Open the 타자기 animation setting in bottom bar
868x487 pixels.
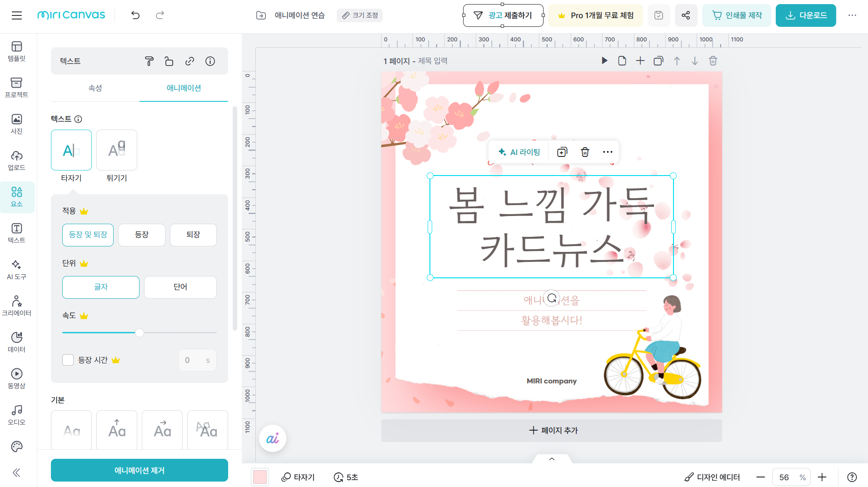point(298,477)
